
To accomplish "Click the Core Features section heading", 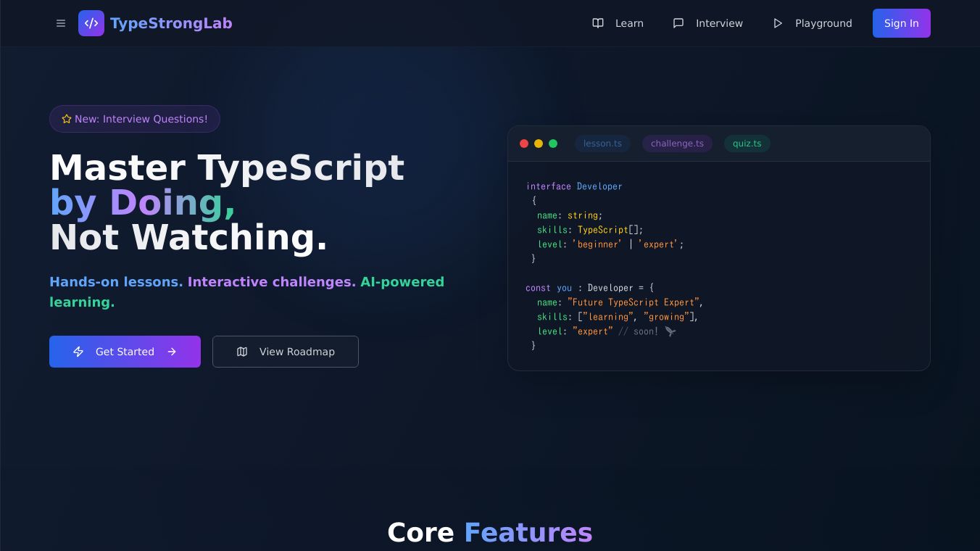I will click(490, 532).
